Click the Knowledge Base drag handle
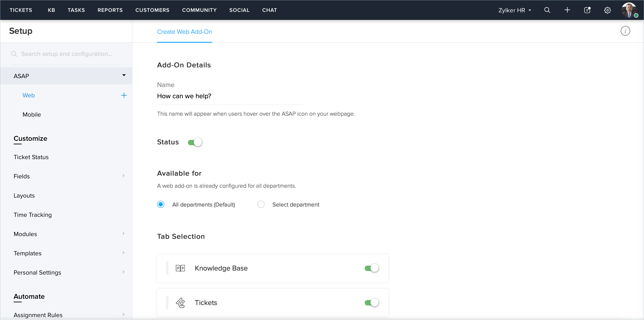 point(167,268)
